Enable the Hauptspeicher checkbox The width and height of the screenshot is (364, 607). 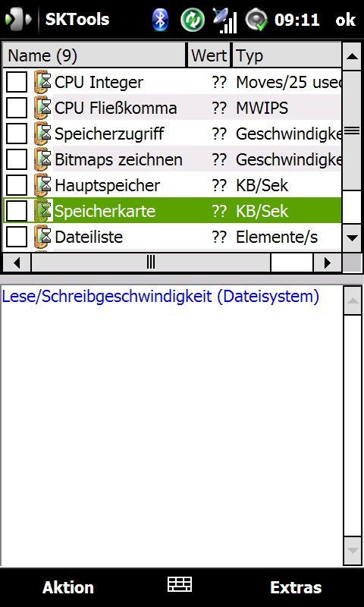(17, 185)
